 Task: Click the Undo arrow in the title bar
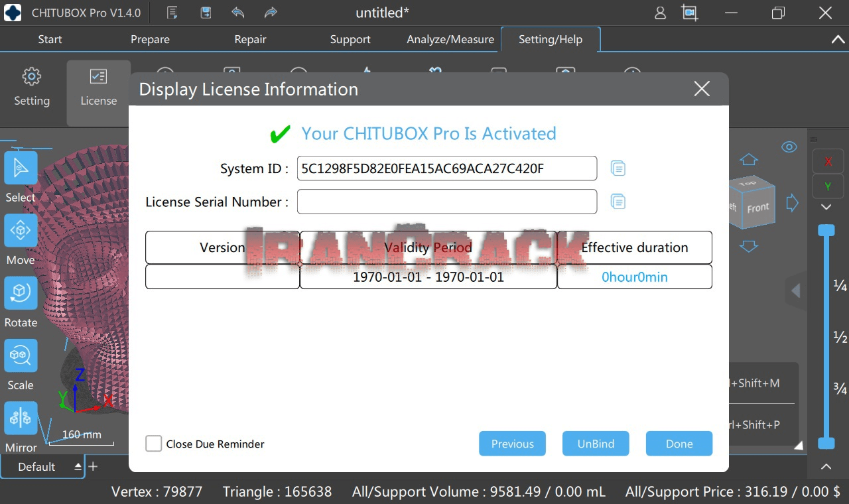pyautogui.click(x=237, y=13)
